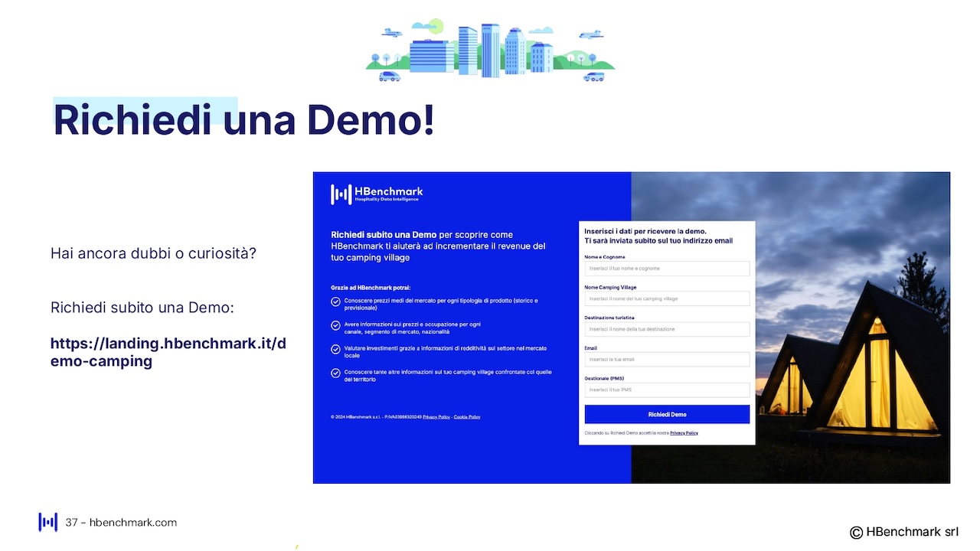
Task: Click the 'Nome Camping Village' input field
Action: click(x=667, y=298)
